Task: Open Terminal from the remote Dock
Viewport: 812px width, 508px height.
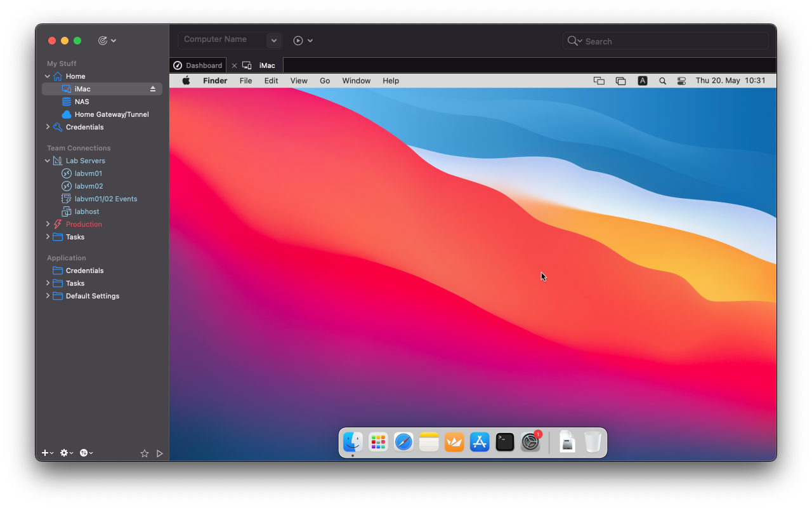Action: click(505, 442)
